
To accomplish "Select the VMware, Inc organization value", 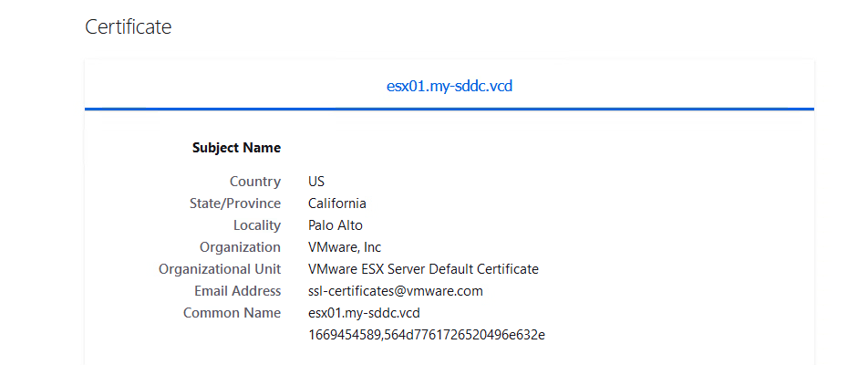I will (x=345, y=247).
